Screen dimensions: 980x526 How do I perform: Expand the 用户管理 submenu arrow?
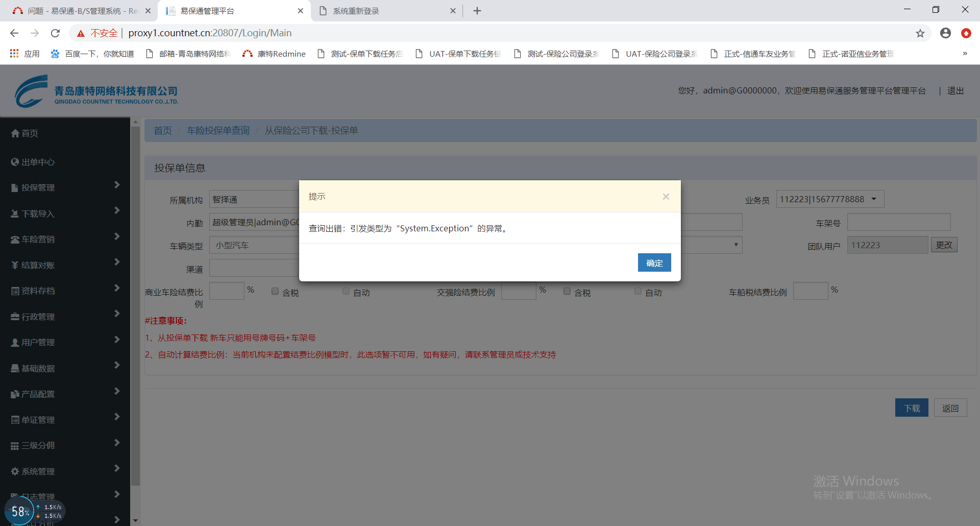click(x=117, y=340)
